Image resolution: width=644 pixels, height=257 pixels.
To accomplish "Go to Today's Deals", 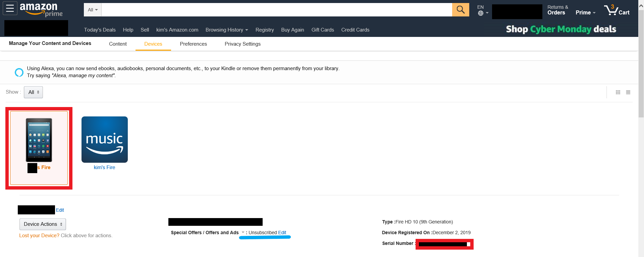I will 100,30.
